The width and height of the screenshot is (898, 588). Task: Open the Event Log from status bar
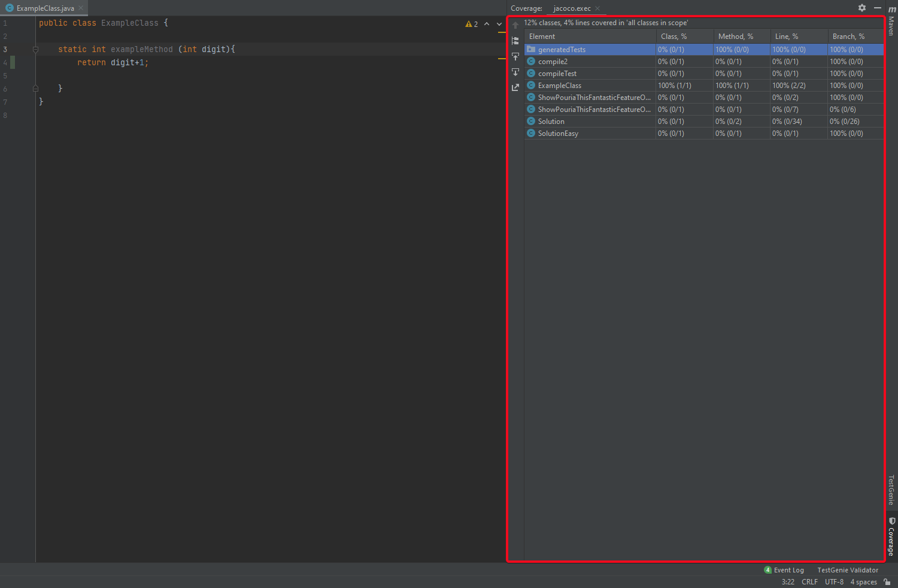[x=784, y=570]
